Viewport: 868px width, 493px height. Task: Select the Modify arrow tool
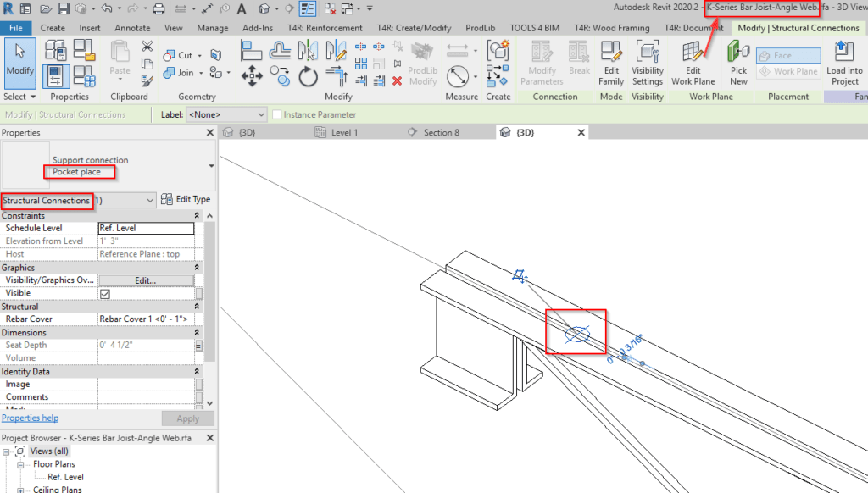[x=20, y=63]
